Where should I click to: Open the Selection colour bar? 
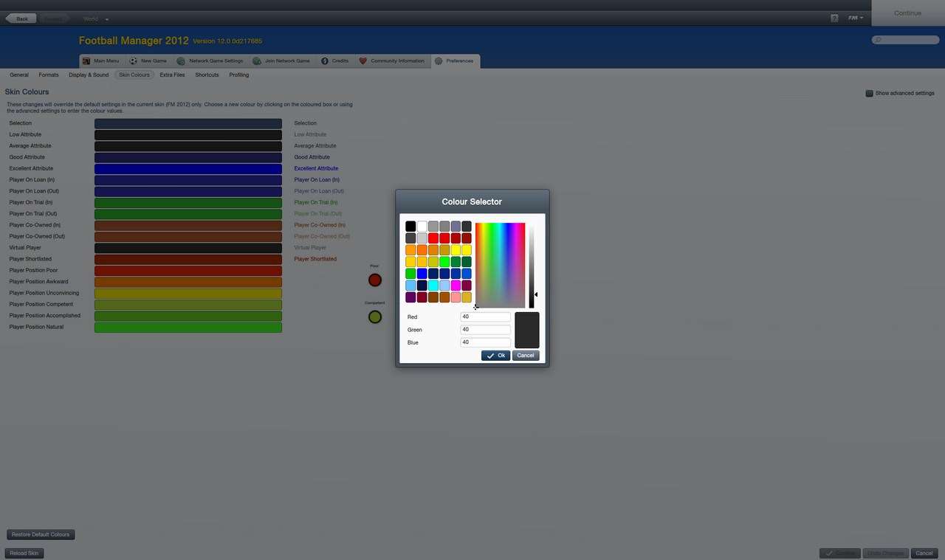tap(188, 124)
